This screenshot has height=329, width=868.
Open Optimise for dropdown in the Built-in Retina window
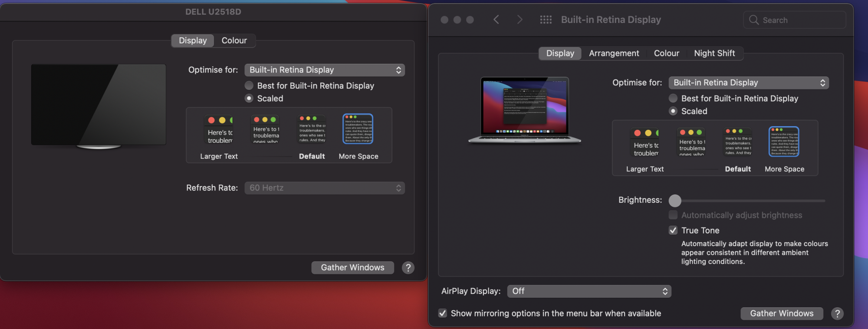pyautogui.click(x=749, y=82)
